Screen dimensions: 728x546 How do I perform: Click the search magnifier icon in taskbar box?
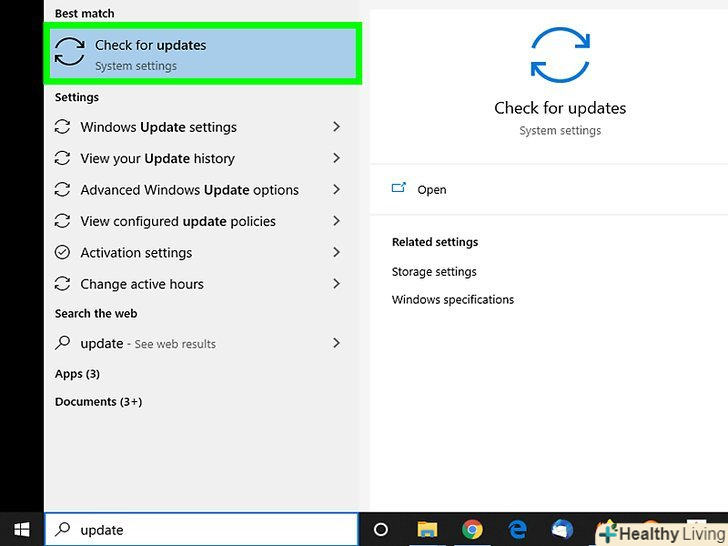click(x=62, y=529)
